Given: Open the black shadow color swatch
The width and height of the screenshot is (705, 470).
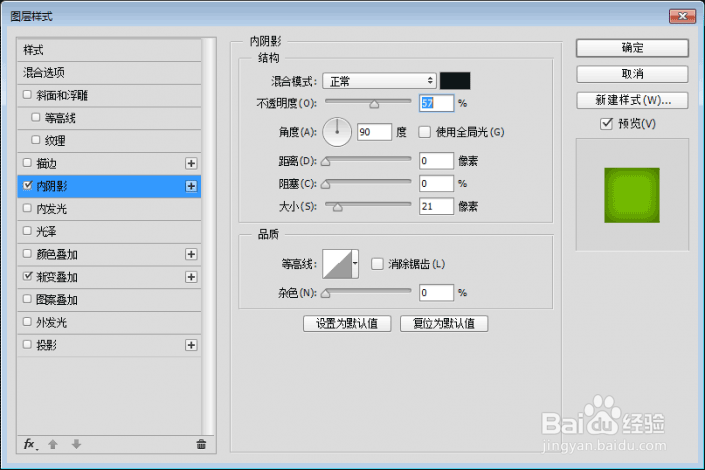Looking at the screenshot, I should click(x=455, y=81).
